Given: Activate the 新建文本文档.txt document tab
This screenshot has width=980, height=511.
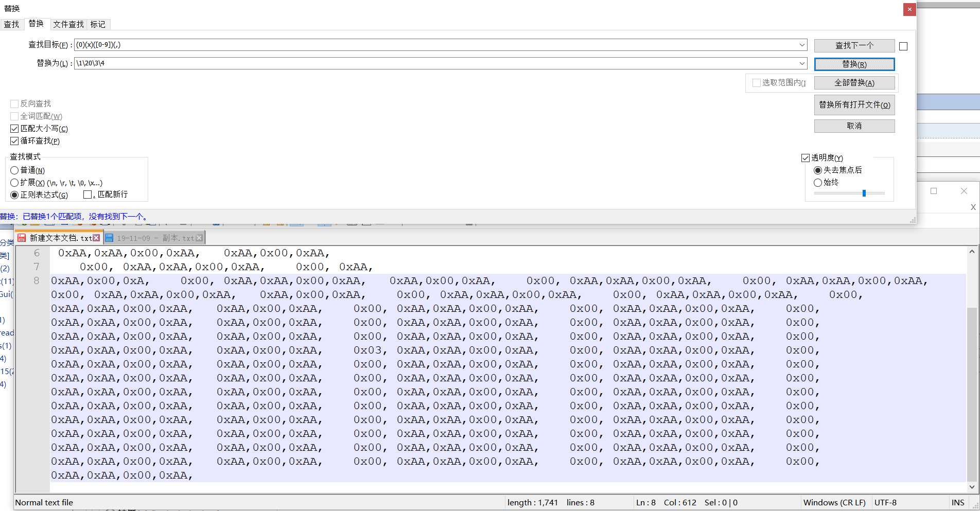Looking at the screenshot, I should (60, 238).
